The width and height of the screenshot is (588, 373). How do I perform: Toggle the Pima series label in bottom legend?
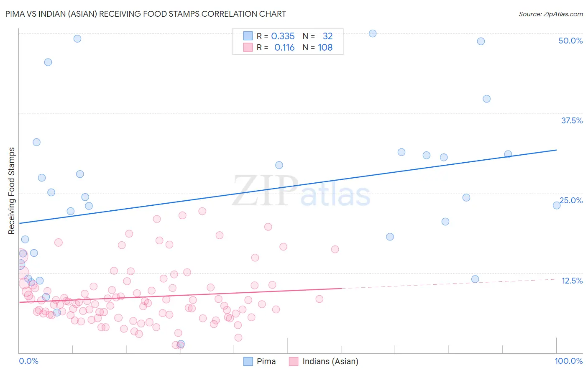tap(266, 361)
